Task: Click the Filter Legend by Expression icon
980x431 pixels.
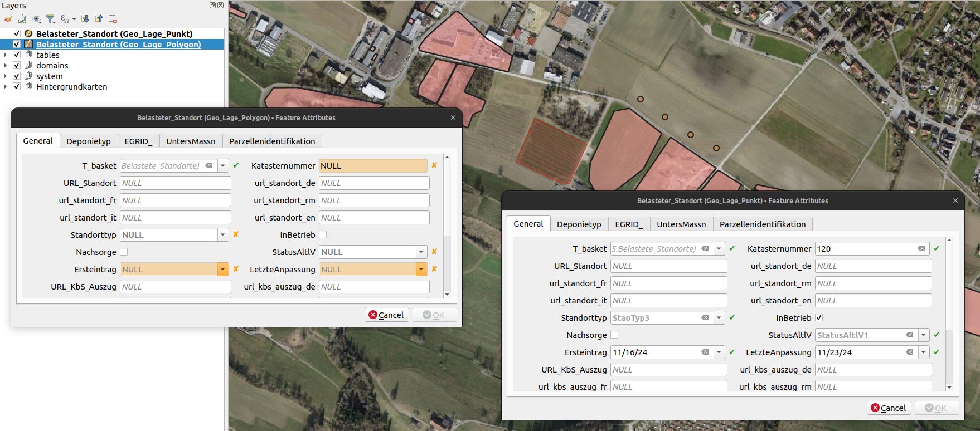Action: point(65,19)
